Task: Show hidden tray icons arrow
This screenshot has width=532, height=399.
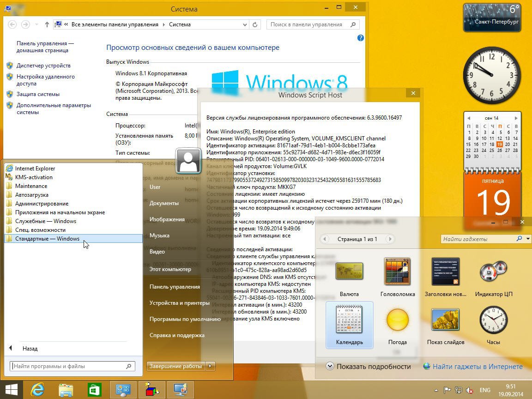Action: point(436,390)
